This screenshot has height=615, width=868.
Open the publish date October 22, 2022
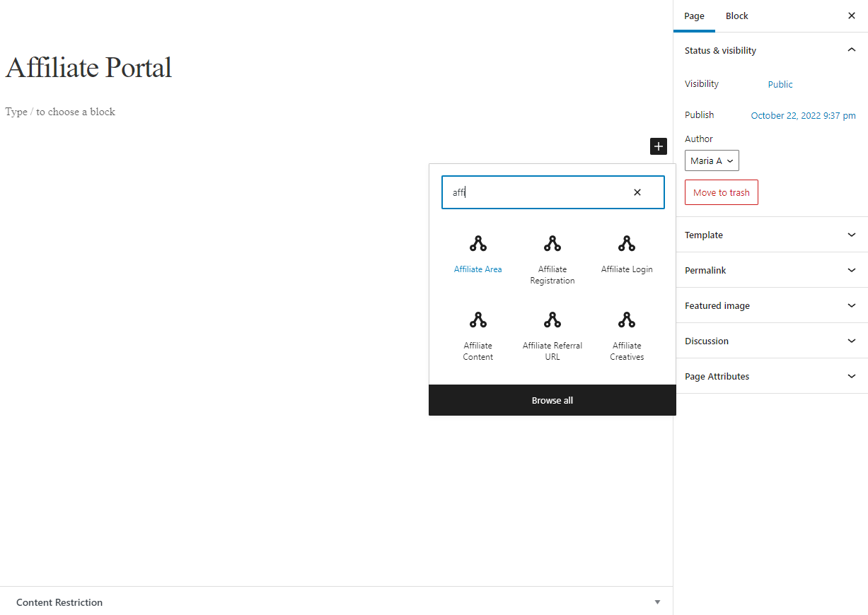[x=803, y=115]
